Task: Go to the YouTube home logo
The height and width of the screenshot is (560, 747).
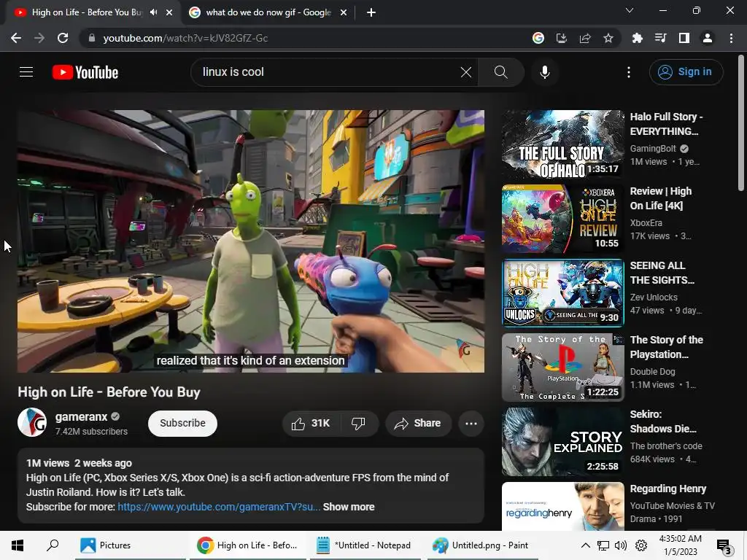Action: tap(85, 72)
